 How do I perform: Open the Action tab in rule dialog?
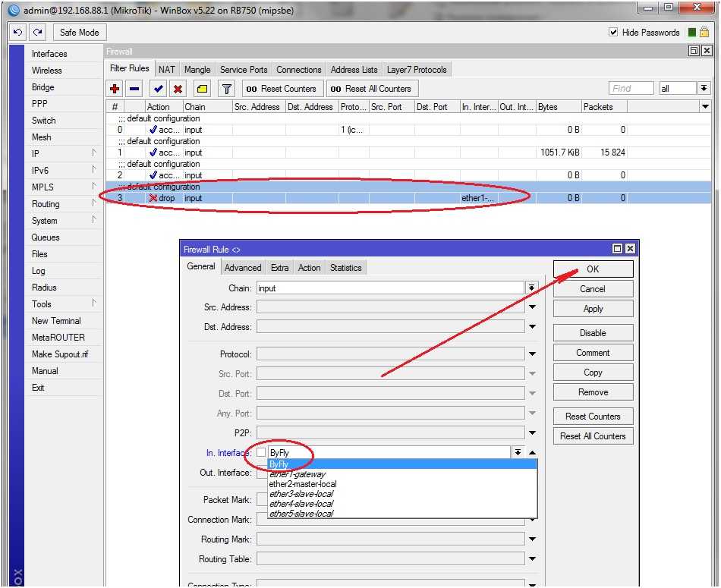tap(310, 268)
